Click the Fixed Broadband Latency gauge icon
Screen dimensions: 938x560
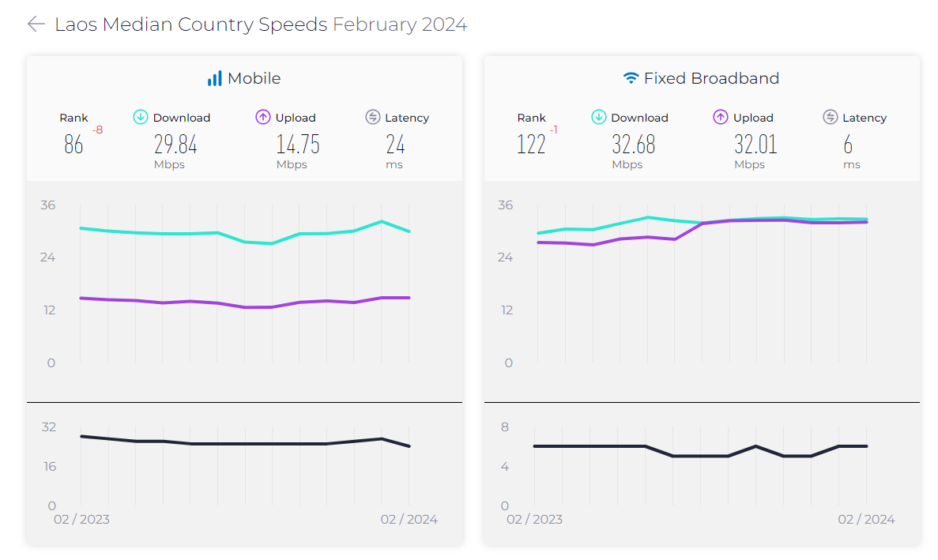tap(830, 116)
